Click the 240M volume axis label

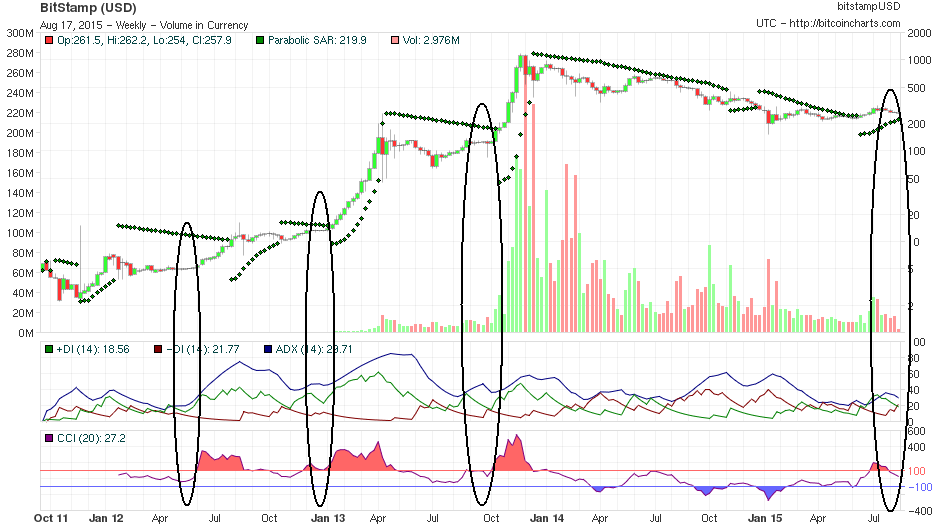(x=20, y=93)
